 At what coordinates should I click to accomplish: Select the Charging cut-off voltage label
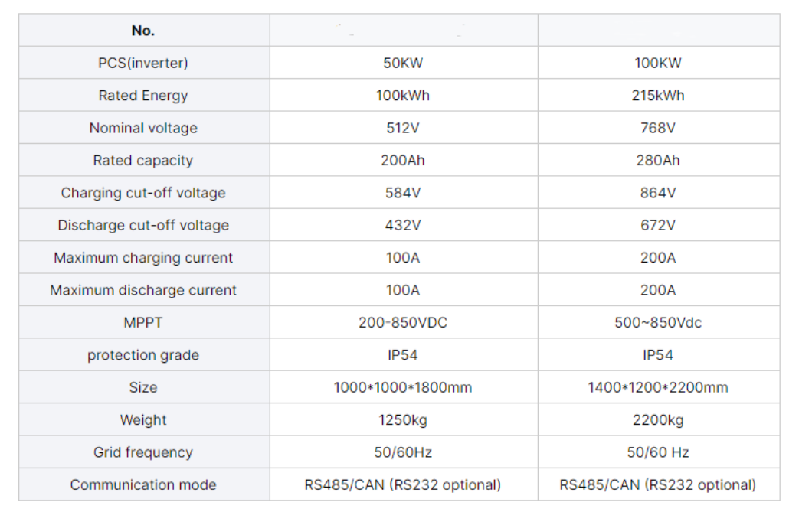(143, 193)
